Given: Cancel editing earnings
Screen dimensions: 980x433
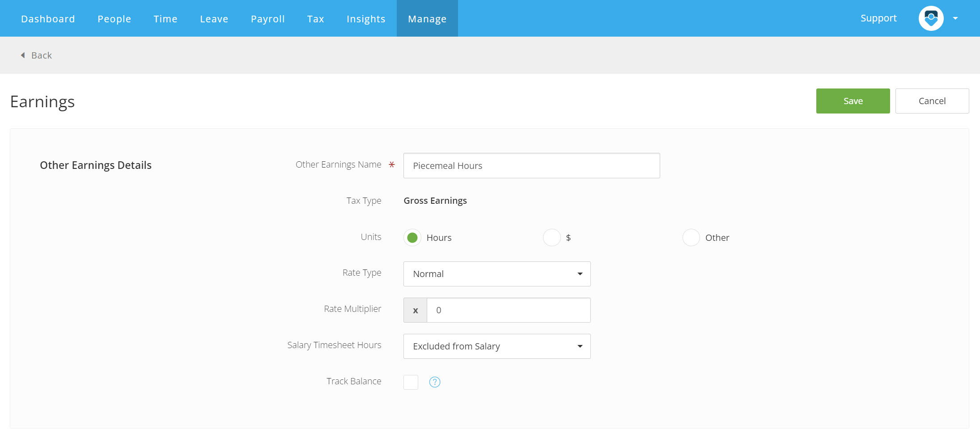Looking at the screenshot, I should pyautogui.click(x=932, y=101).
